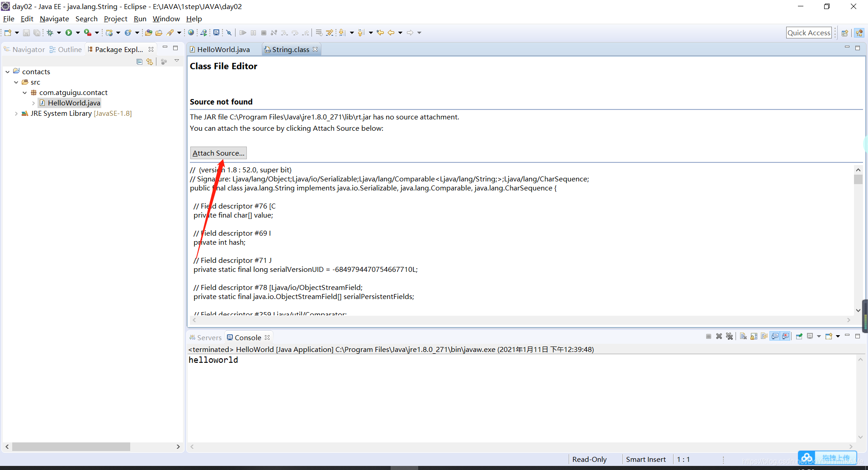868x470 pixels.
Task: Click the Save All toolbar icon
Action: tap(37, 33)
